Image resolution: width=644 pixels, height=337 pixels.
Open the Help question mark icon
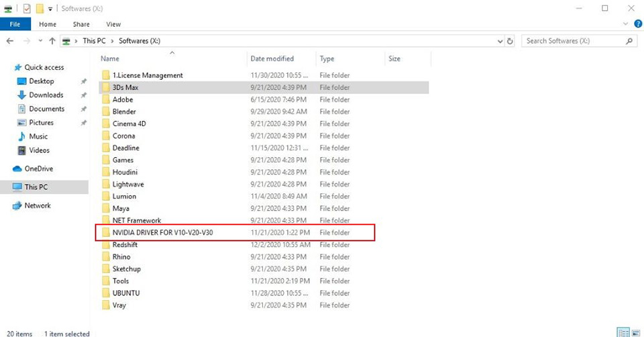click(638, 24)
